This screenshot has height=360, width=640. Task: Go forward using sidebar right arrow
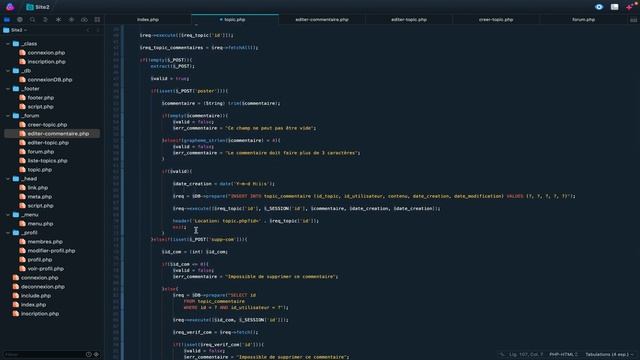(x=98, y=30)
